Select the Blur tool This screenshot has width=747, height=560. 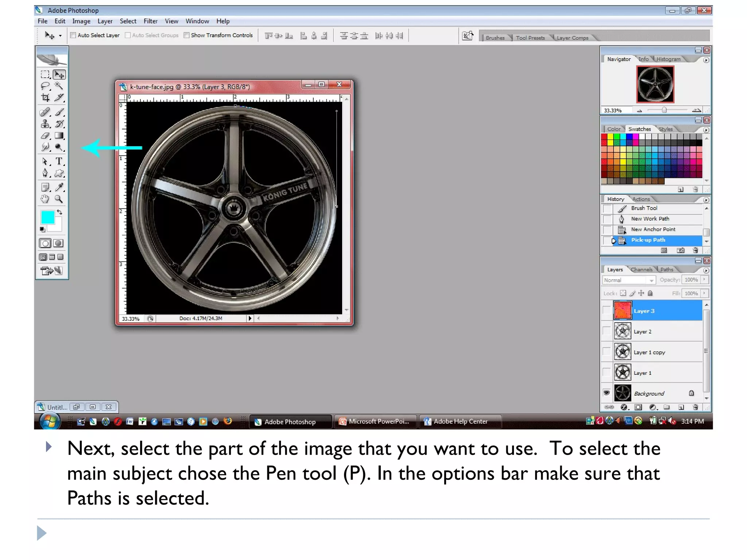coord(45,147)
